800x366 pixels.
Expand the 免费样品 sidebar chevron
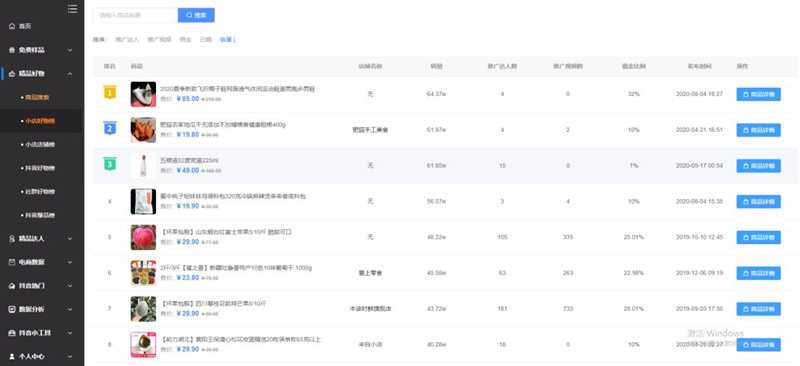(x=70, y=50)
